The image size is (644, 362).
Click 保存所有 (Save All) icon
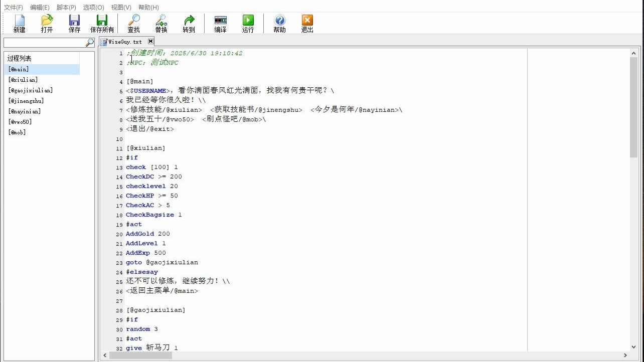point(102,24)
